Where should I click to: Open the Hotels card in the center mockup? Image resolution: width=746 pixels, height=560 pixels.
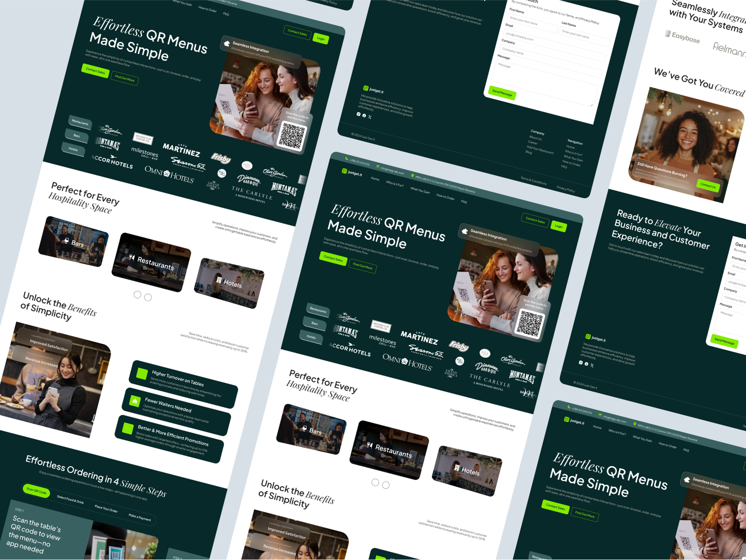point(467,471)
